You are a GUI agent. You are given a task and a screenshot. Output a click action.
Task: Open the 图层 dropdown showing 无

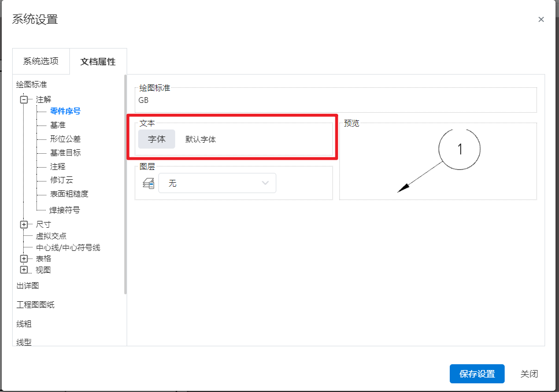(217, 183)
